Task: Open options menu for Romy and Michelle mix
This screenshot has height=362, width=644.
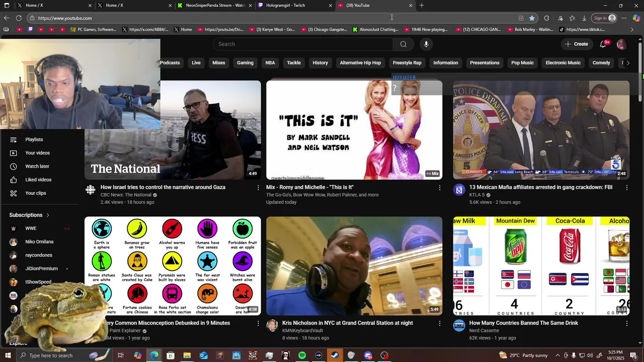Action: pos(439,188)
